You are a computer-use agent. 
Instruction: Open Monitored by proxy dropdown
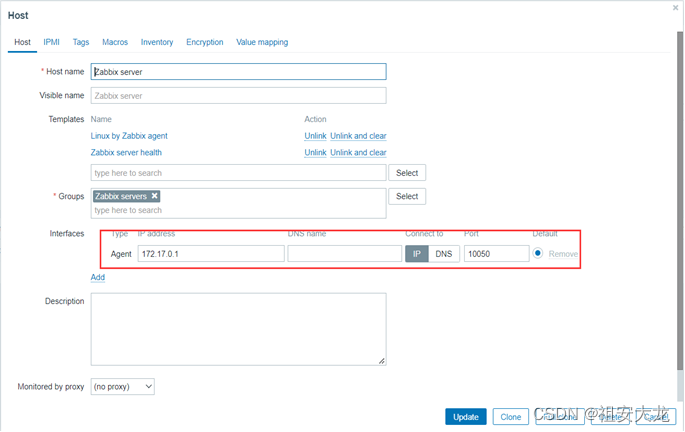(123, 387)
